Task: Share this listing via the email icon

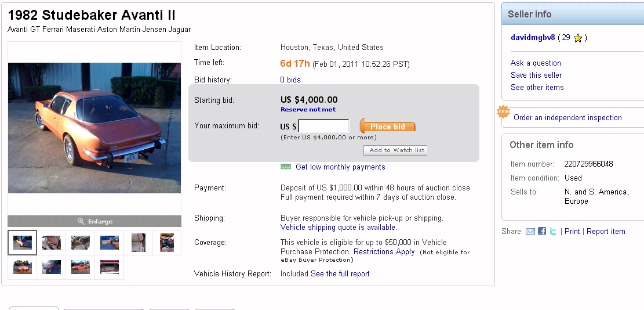Action: coord(530,232)
